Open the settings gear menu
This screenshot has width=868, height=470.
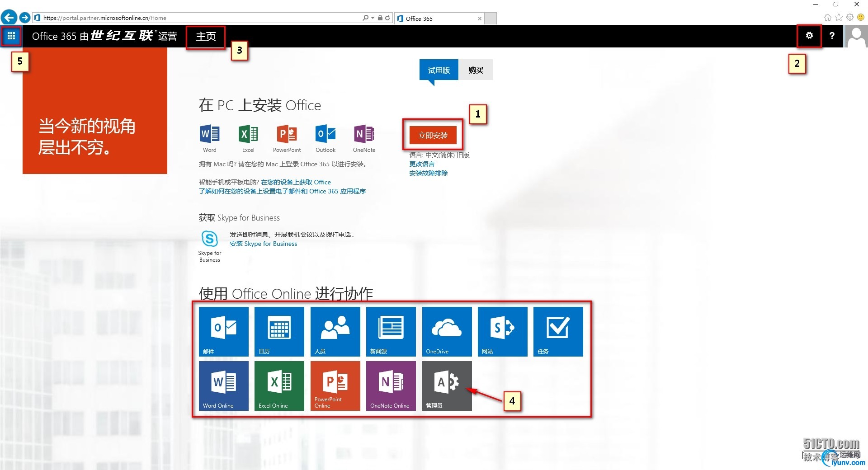tap(809, 36)
